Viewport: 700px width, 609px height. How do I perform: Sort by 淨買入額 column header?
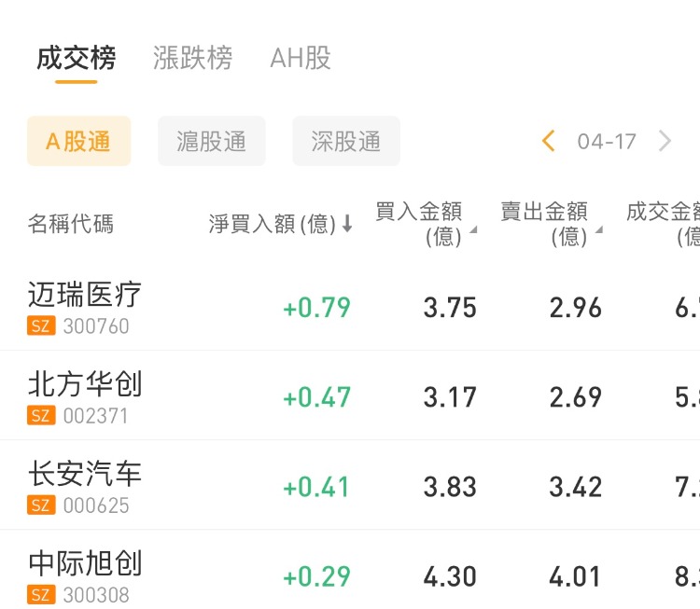(272, 224)
